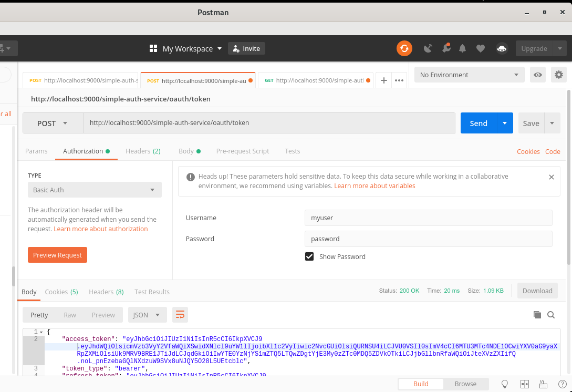Switch to Browse mode
Screen dimensions: 572x392
click(x=465, y=384)
